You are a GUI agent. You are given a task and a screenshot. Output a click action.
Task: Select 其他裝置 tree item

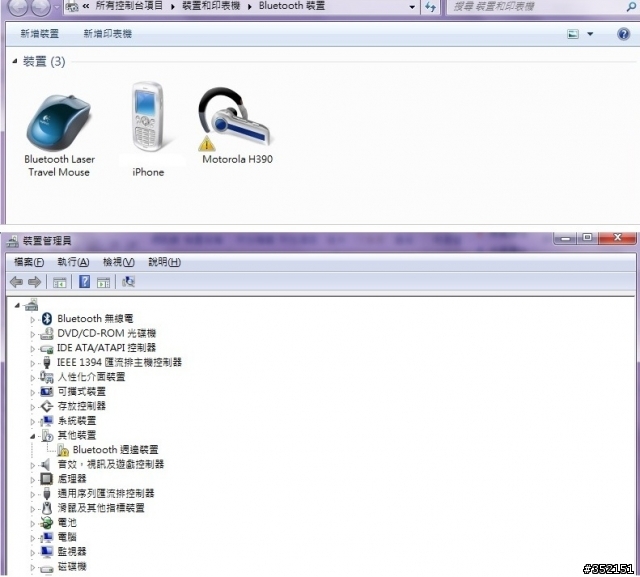[77, 435]
